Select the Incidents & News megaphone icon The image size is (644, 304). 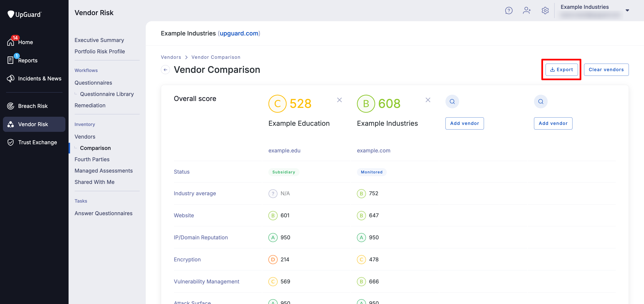click(x=11, y=78)
